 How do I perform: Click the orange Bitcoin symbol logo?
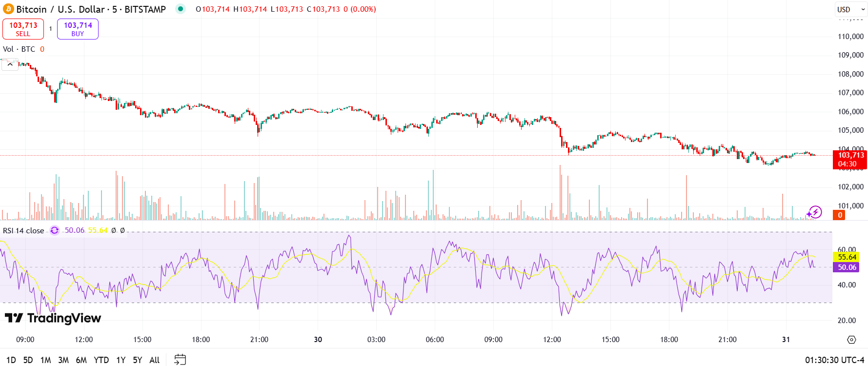(x=8, y=9)
